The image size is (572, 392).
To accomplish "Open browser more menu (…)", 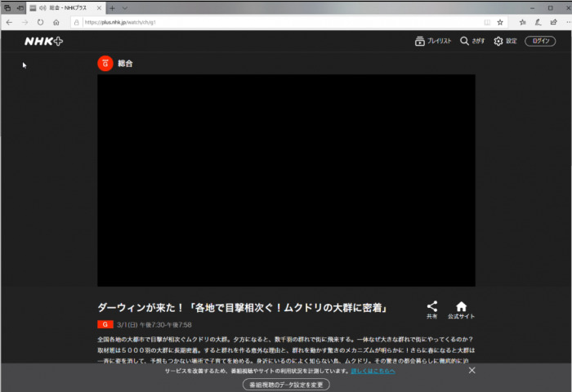I will coord(568,22).
